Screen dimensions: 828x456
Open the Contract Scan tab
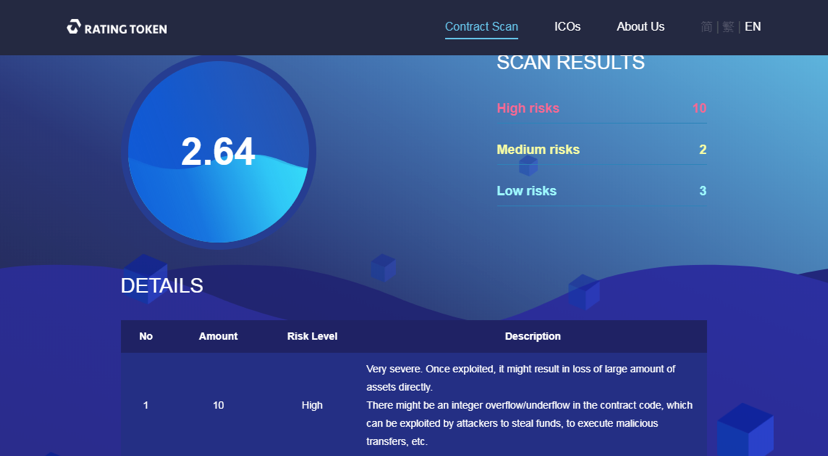click(481, 26)
